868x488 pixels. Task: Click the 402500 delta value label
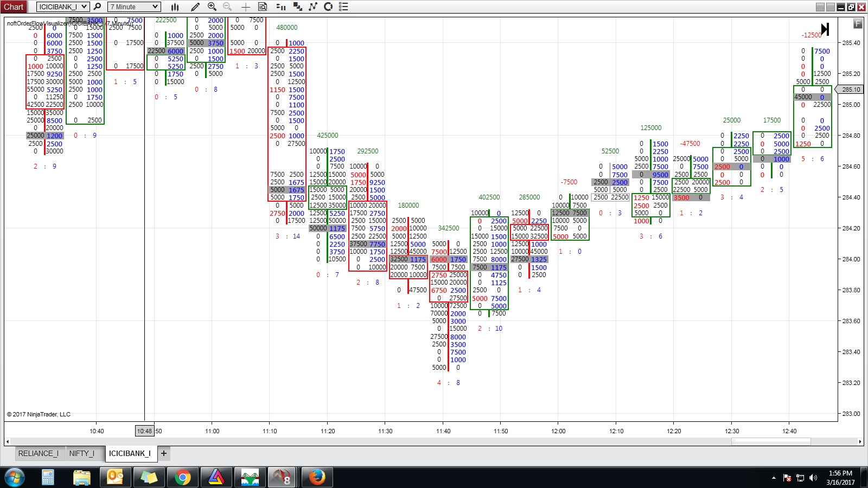(489, 197)
